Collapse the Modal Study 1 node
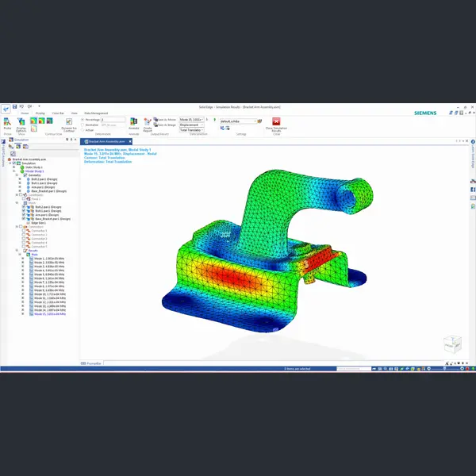Image resolution: width=476 pixels, height=476 pixels. click(13, 171)
